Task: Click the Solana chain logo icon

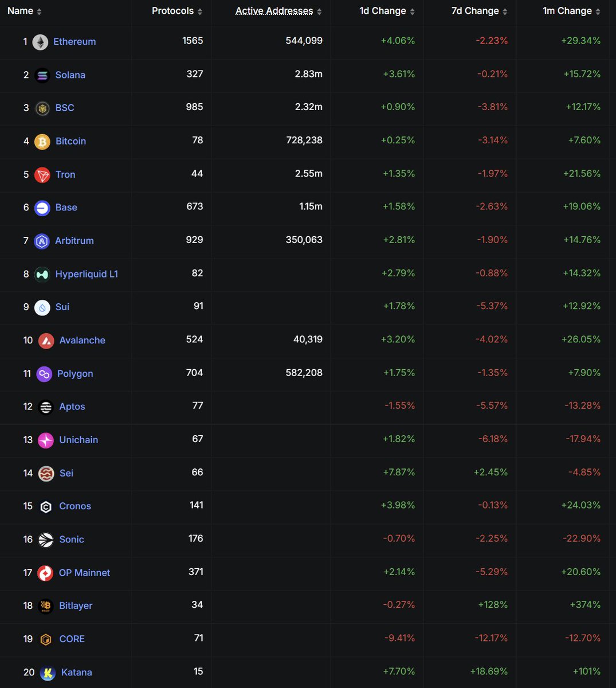Action: tap(42, 75)
